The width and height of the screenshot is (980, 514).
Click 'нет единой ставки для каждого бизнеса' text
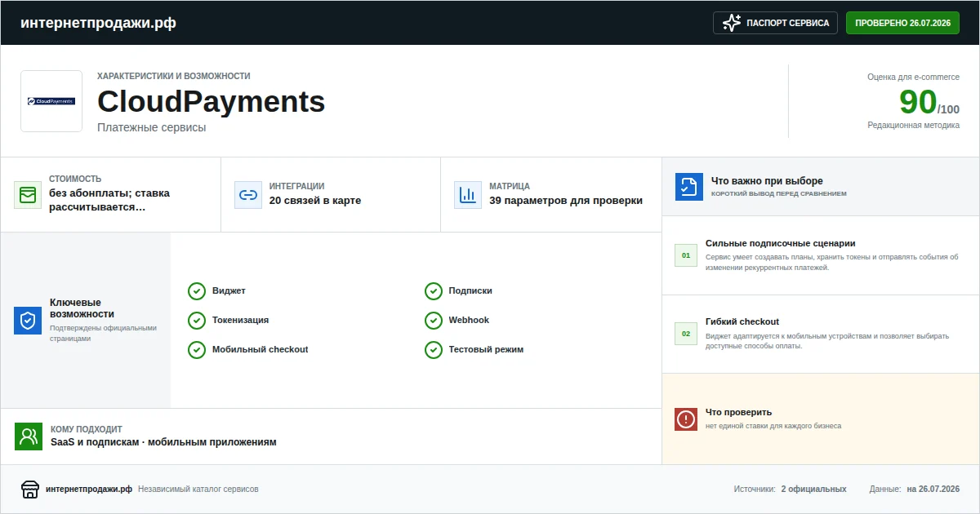tap(773, 426)
